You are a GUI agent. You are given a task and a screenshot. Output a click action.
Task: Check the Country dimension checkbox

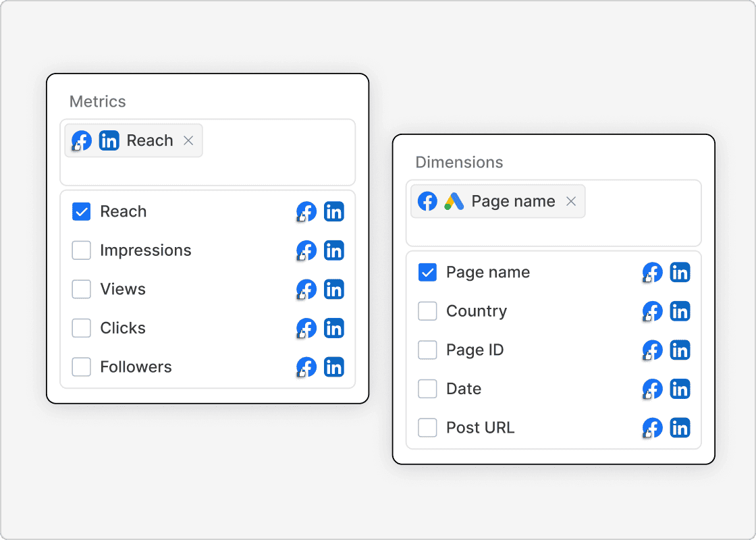(427, 311)
